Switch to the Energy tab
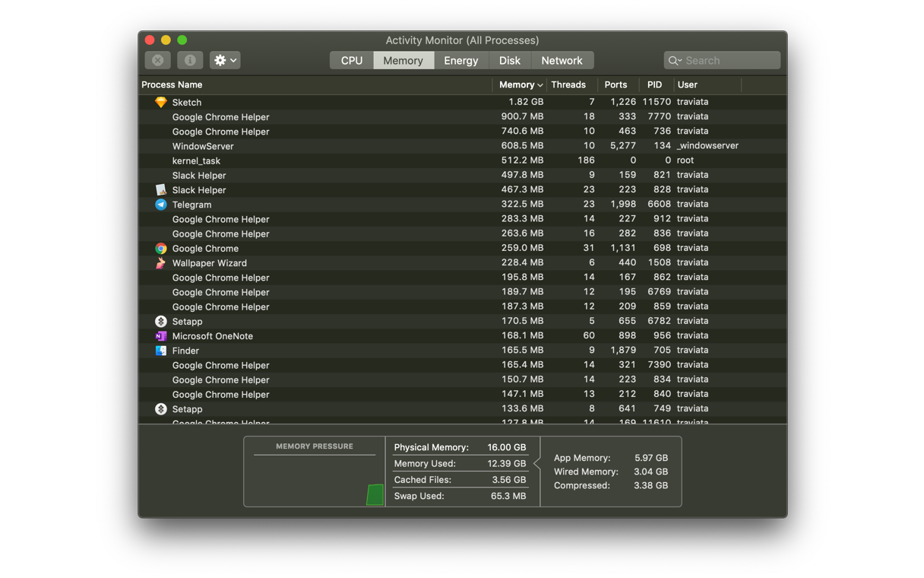Viewport: 924px width, 578px height. point(460,61)
